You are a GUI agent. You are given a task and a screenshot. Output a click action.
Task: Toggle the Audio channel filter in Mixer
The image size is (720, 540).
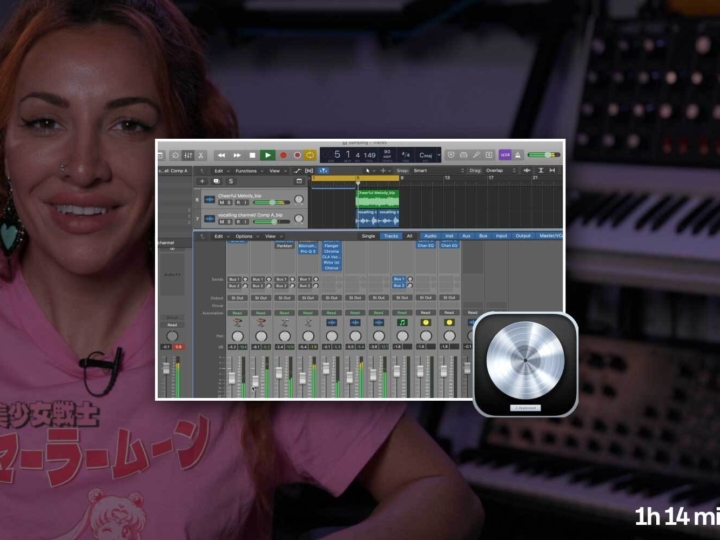coord(430,236)
